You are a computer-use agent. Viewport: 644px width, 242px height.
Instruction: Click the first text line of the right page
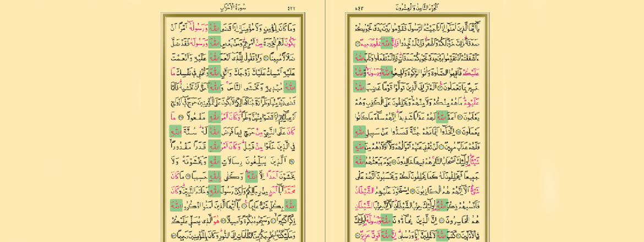coord(417,28)
